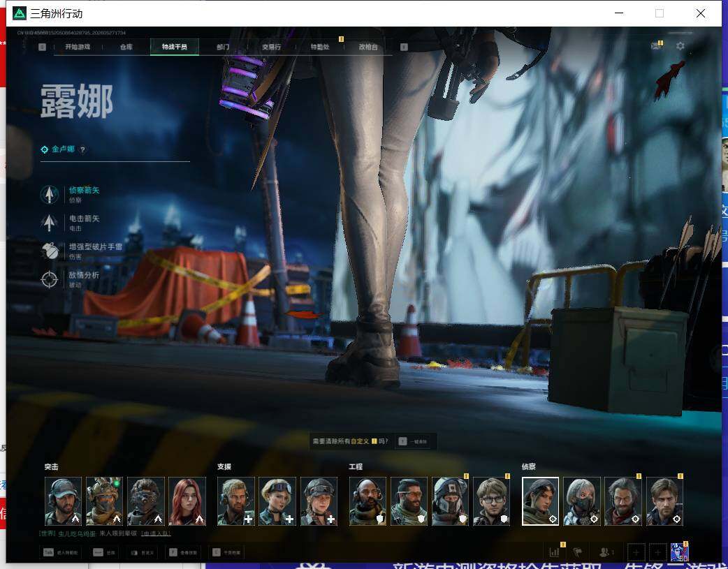Click the fifth bottom-bar key hint button
The width and height of the screenshot is (728, 569).
[226, 552]
